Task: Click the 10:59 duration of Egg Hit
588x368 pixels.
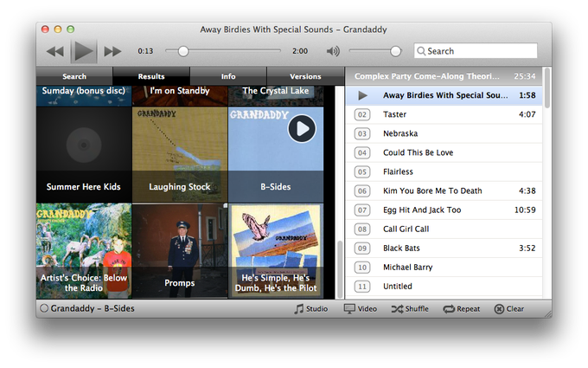Action: 525,210
